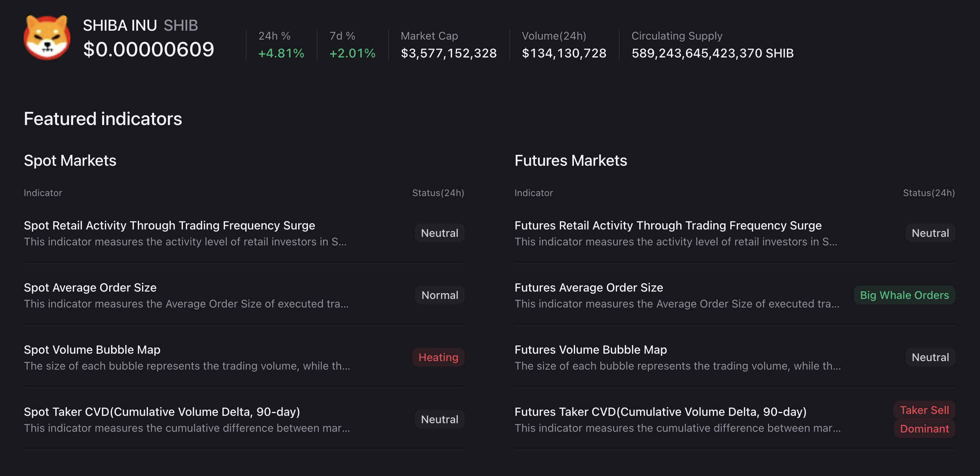Click the Normal status badge for Spot
The image size is (980, 476).
point(440,295)
